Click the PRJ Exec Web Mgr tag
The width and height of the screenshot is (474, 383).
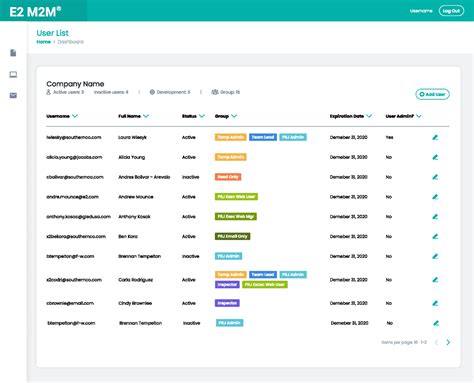(236, 217)
